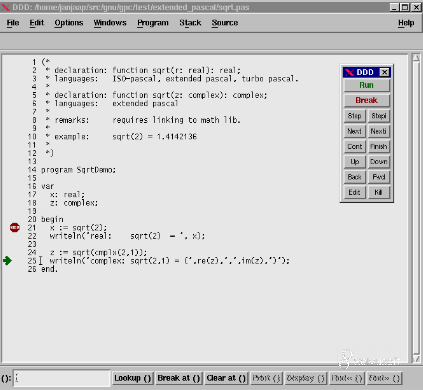Click the 'begin' keyword on line 20
The image size is (423, 390).
coord(52,220)
